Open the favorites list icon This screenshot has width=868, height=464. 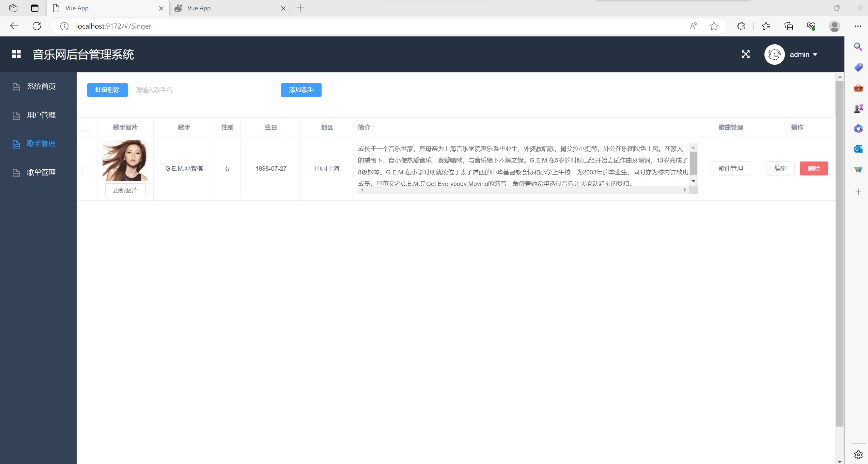pos(766,26)
